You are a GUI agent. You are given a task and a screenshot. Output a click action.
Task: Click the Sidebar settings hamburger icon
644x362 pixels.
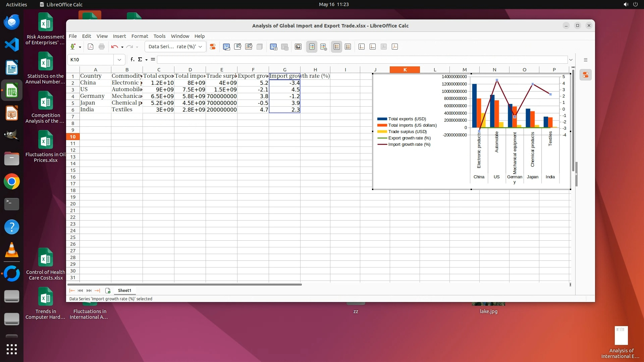(x=586, y=60)
